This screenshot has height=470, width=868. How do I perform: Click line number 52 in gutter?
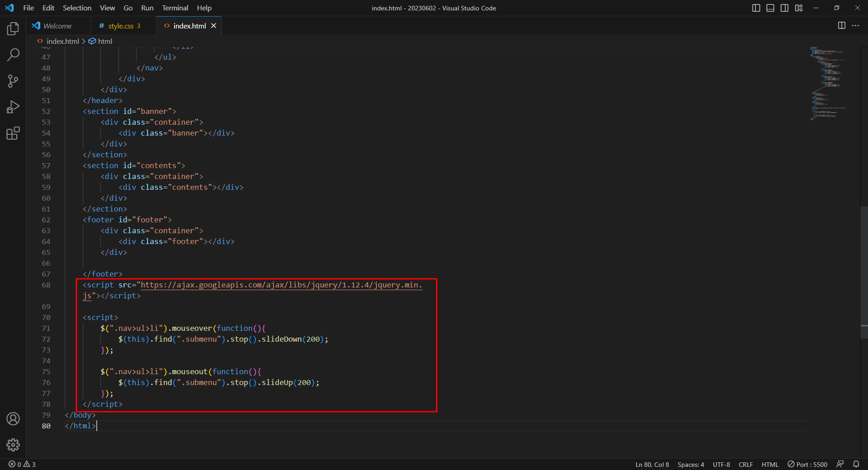46,111
